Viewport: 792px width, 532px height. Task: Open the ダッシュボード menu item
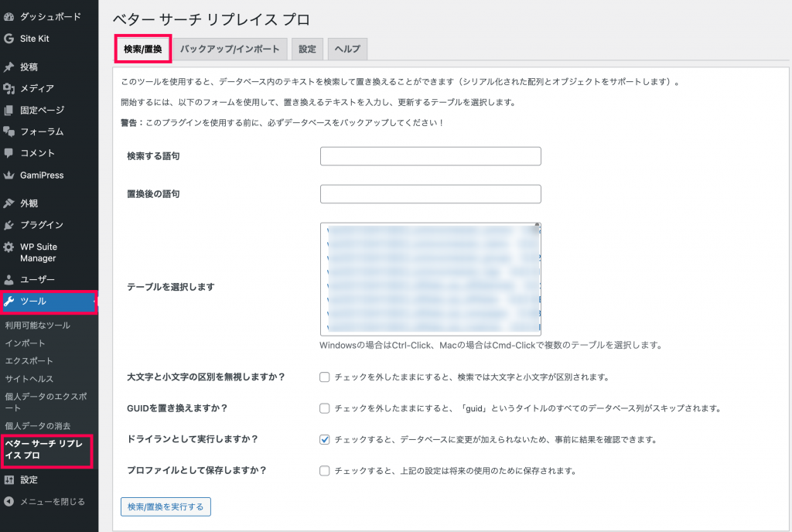[x=50, y=17]
